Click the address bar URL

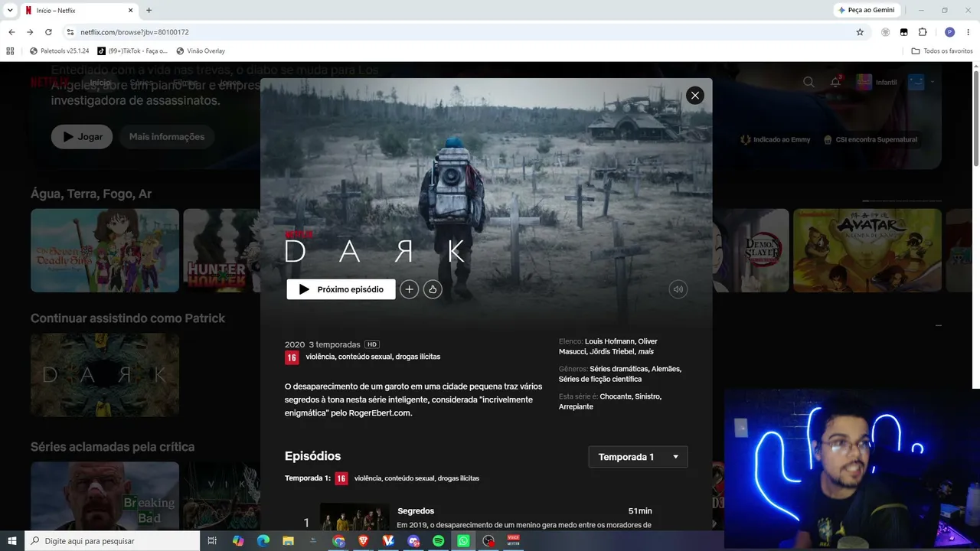(x=135, y=32)
